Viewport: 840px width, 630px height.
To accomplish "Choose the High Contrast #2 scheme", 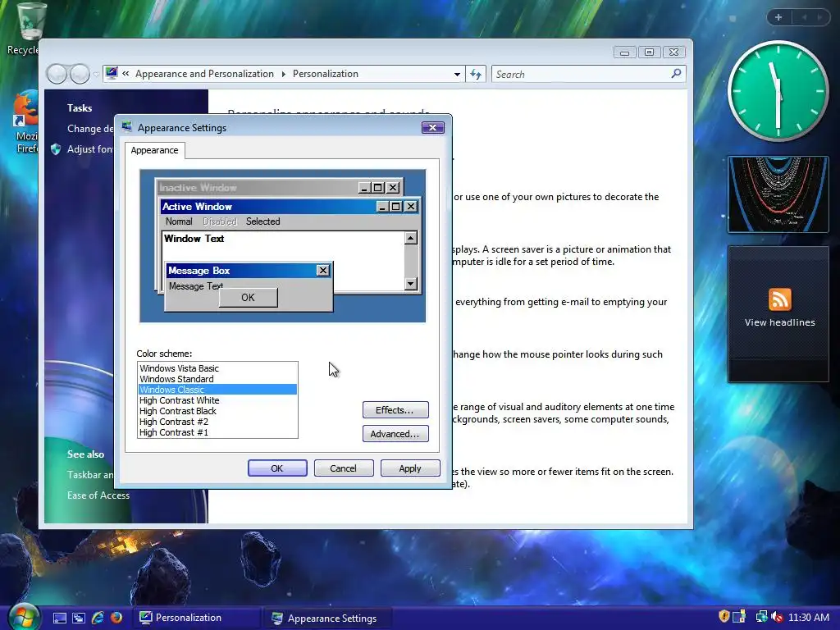I will pos(217,422).
